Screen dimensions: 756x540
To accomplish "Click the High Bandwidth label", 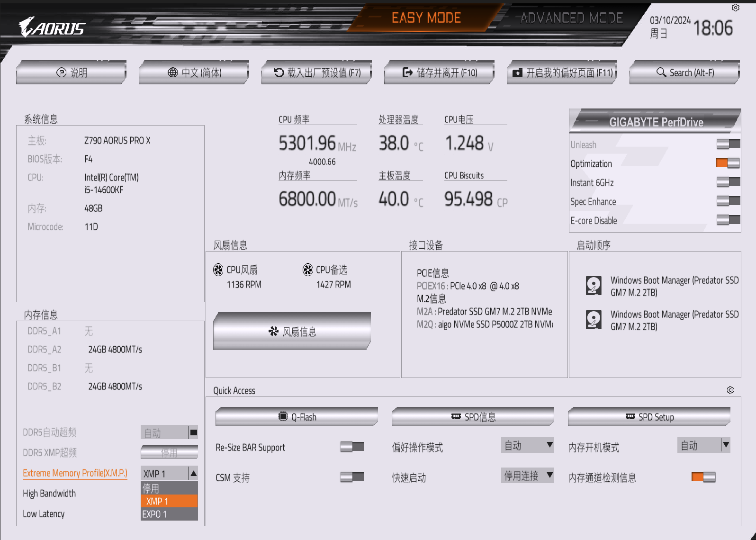I will click(x=49, y=494).
